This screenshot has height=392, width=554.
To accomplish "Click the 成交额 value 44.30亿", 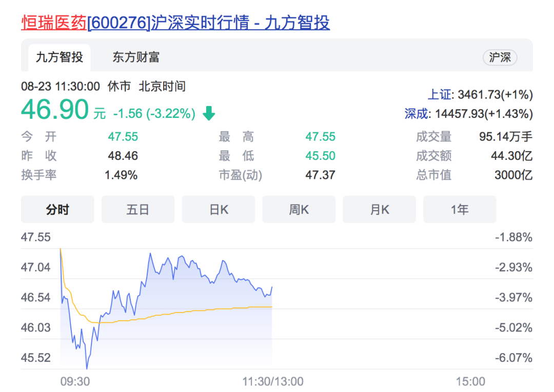I will coord(511,156).
